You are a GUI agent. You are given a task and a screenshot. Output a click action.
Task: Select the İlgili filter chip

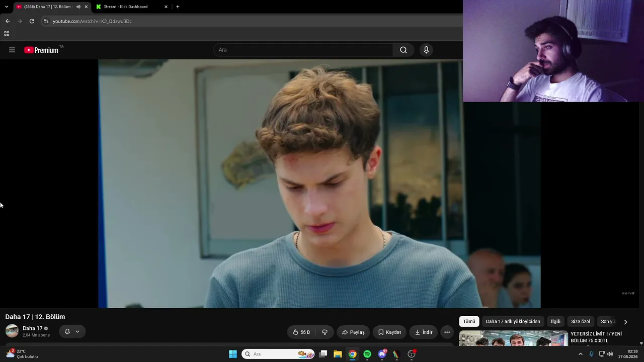tap(555, 322)
